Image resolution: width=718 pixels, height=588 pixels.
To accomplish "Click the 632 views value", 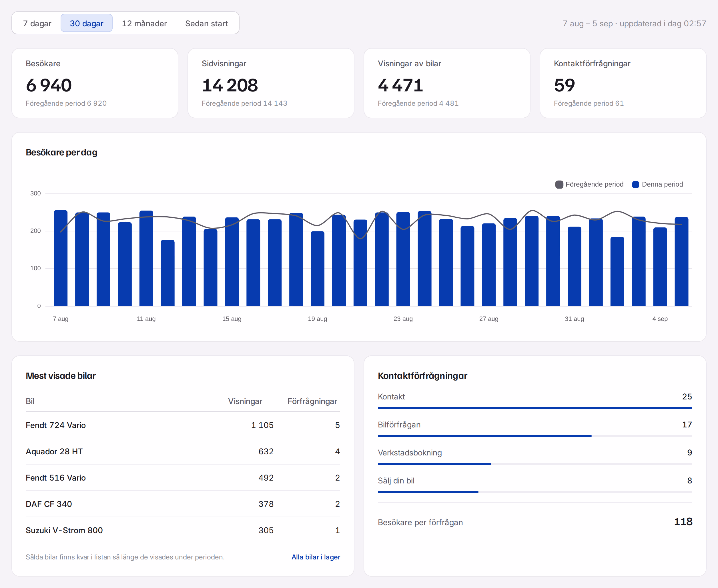I will point(266,451).
